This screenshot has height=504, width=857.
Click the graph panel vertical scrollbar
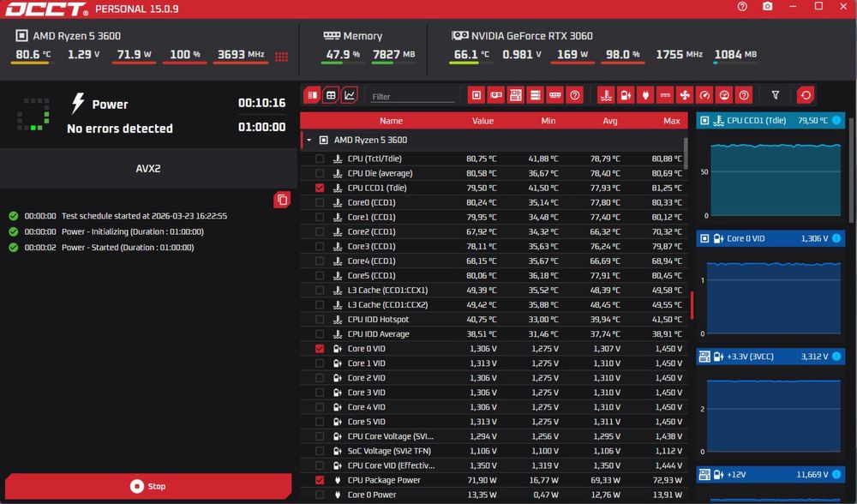tap(852, 171)
